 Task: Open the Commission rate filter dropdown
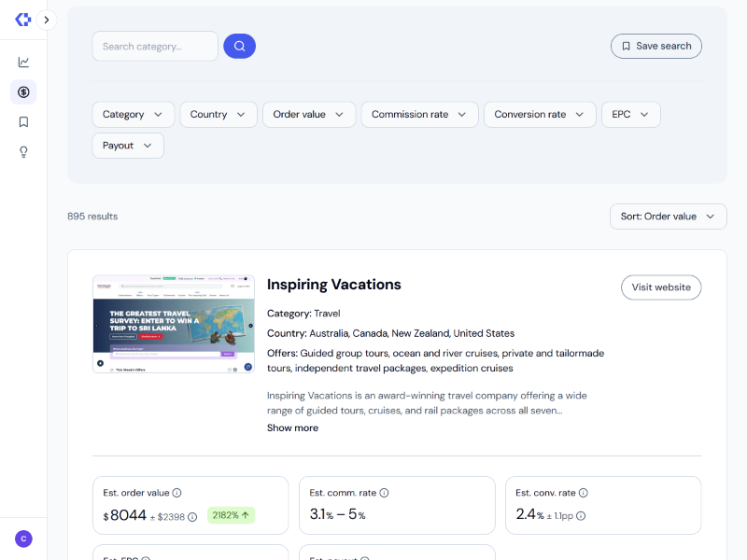(x=419, y=114)
